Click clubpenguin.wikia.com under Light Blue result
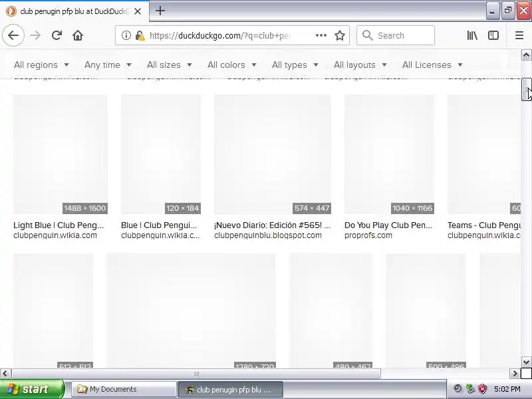 coord(55,235)
